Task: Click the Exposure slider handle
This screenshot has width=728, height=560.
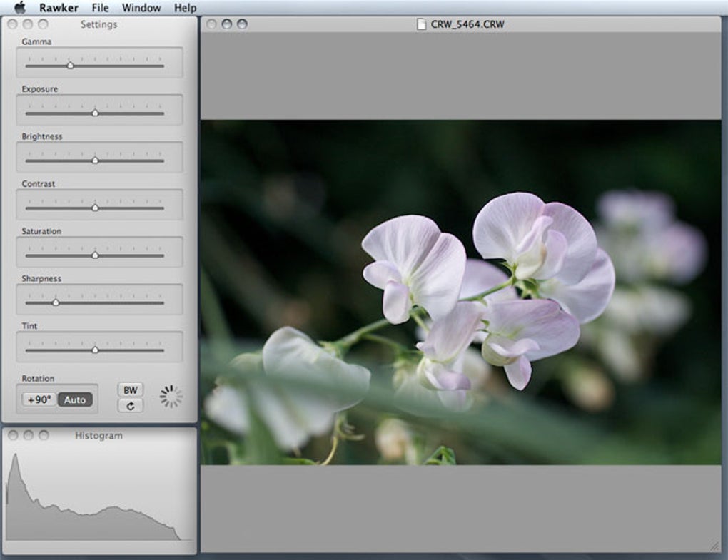Action: coord(95,113)
